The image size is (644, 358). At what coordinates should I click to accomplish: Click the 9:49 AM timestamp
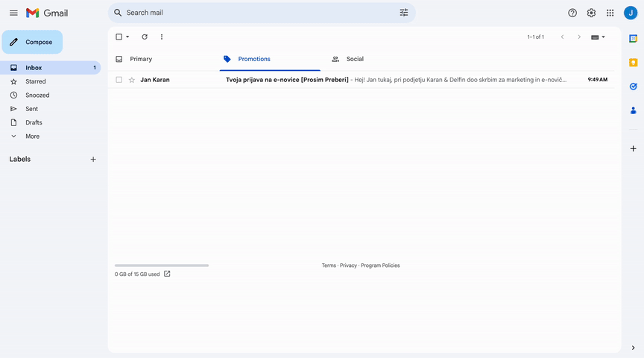pyautogui.click(x=598, y=80)
